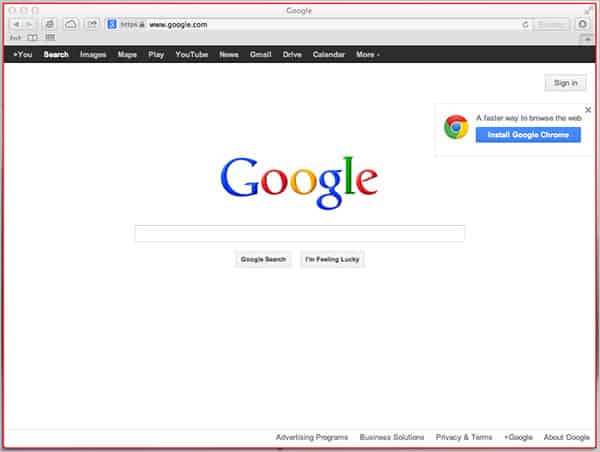Open Gmail in the black bar
This screenshot has width=600, height=452.
point(261,54)
